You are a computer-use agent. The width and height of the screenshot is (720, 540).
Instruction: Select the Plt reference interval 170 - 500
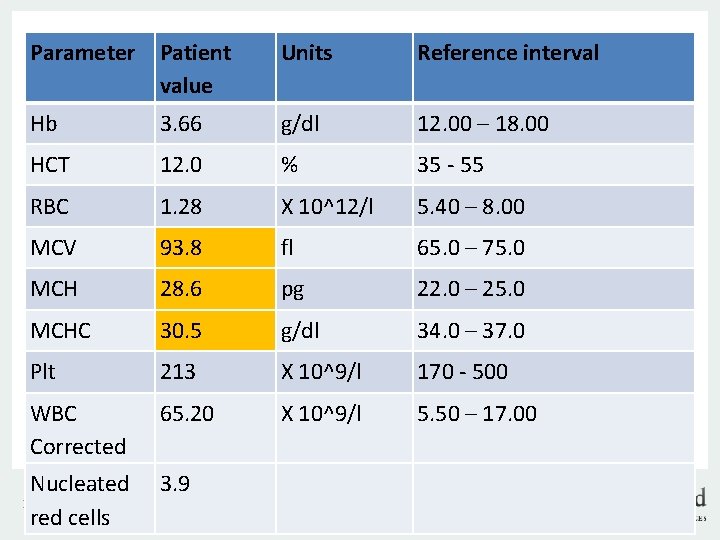(x=462, y=372)
